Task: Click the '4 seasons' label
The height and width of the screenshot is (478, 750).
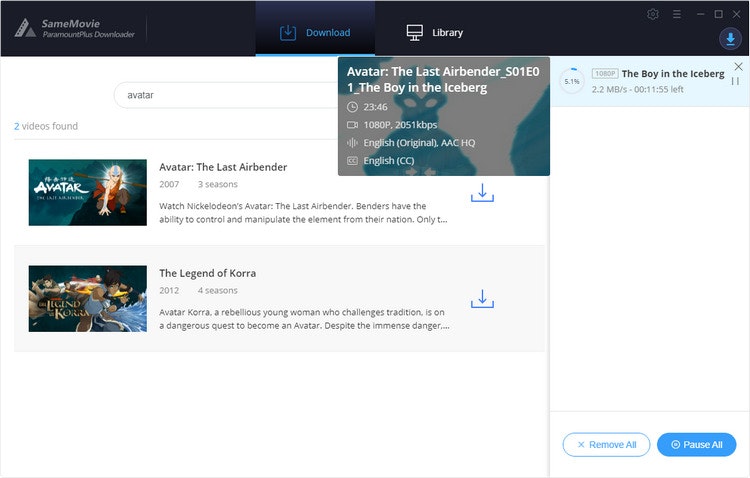Action: [x=218, y=290]
